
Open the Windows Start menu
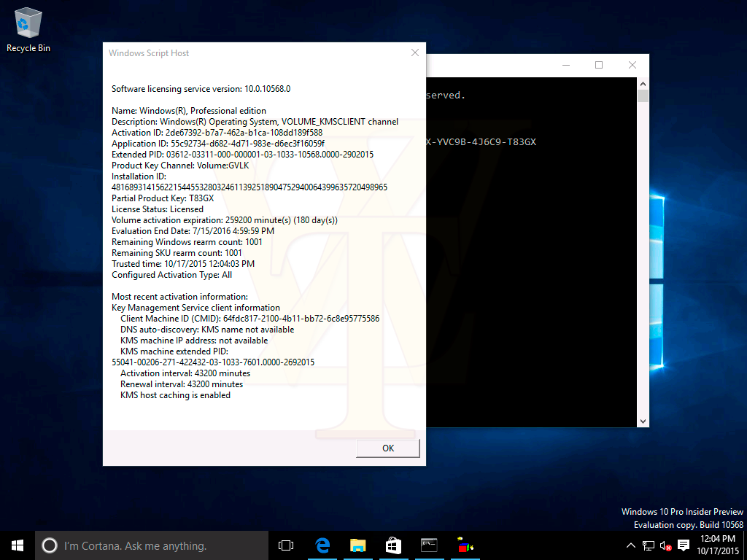(x=18, y=545)
